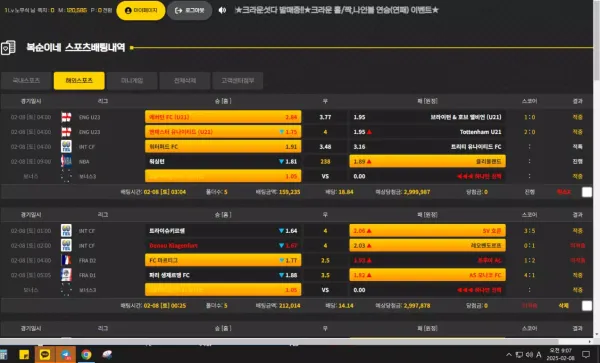
Task: Click the highlighted FC 마르티그 1.77 home cell
Action: pos(223,260)
